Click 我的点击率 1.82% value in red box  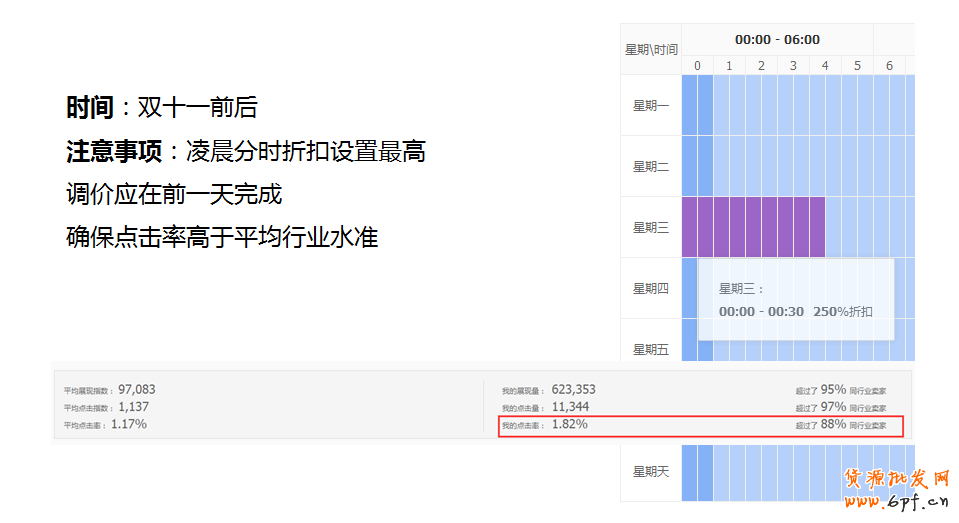(569, 425)
